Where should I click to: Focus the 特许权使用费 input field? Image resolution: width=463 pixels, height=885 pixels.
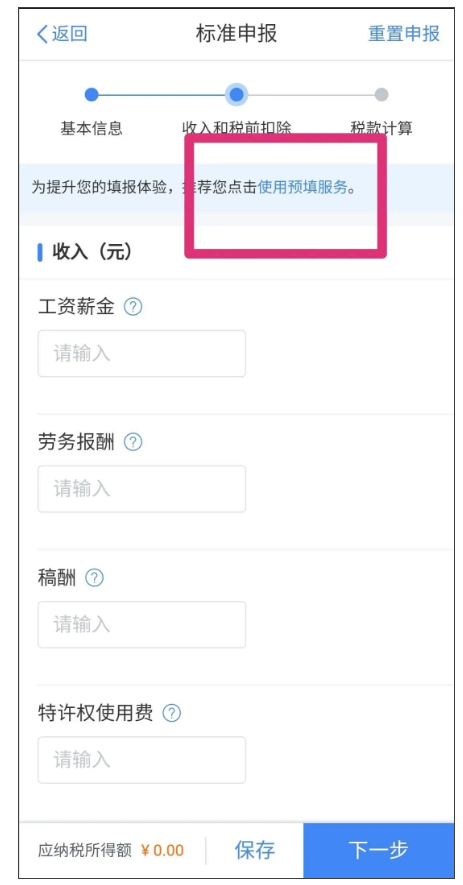[x=142, y=760]
